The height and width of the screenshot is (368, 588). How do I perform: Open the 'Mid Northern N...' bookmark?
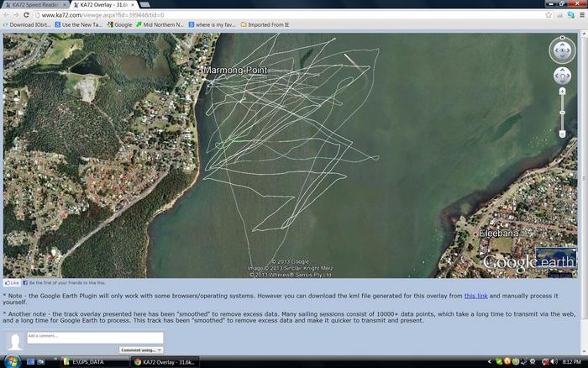pos(164,24)
